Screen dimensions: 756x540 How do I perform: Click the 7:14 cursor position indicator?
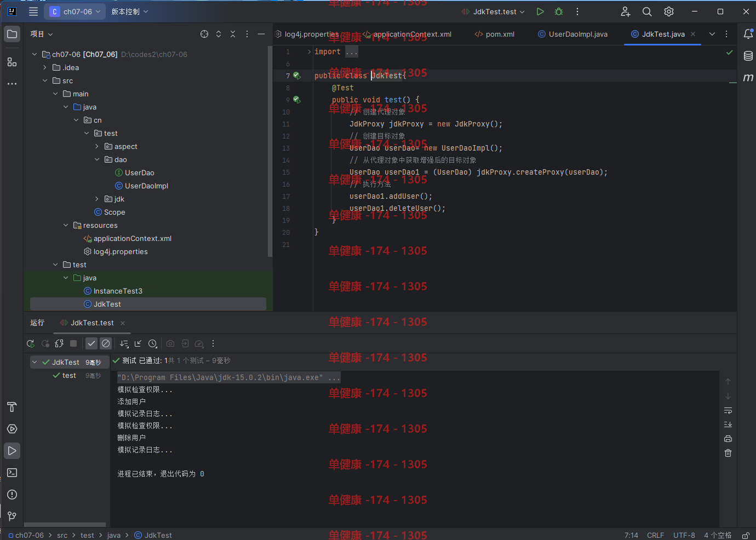point(631,535)
